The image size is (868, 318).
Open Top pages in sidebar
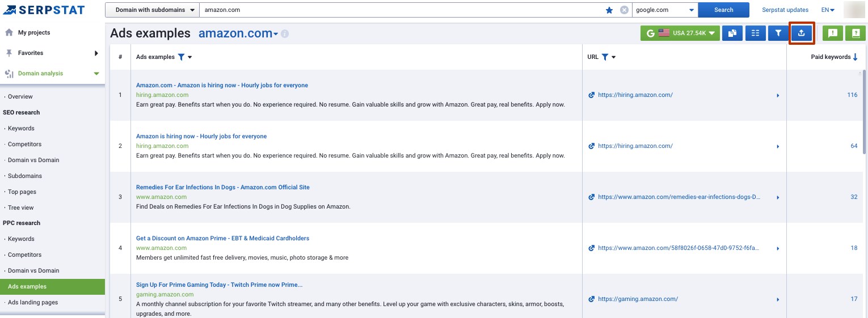click(x=22, y=192)
